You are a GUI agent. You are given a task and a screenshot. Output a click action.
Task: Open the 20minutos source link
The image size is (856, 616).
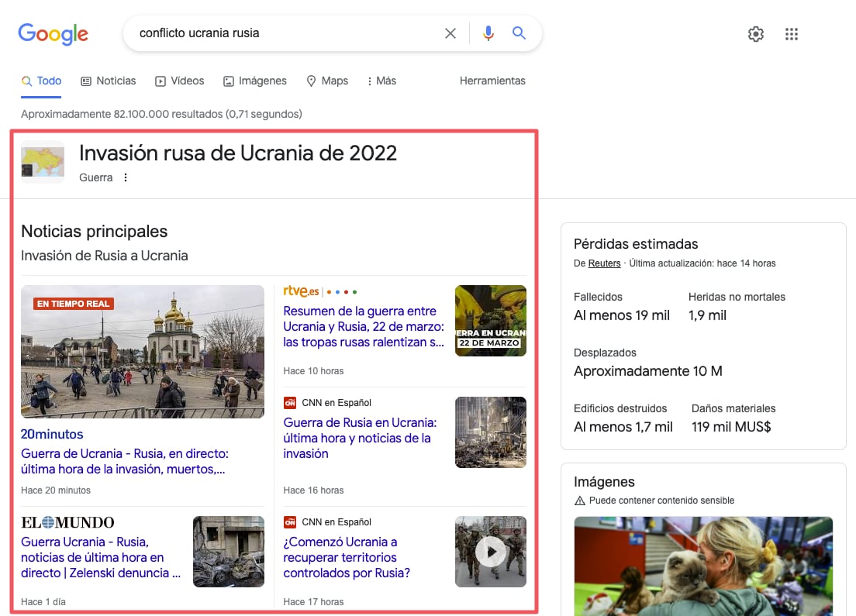pyautogui.click(x=52, y=435)
